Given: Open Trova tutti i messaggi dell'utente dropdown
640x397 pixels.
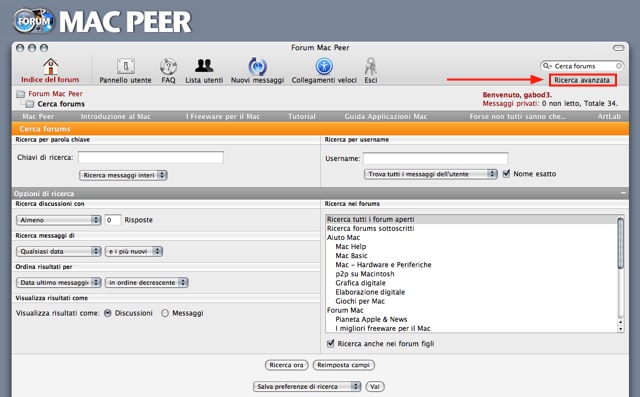Looking at the screenshot, I should click(431, 174).
